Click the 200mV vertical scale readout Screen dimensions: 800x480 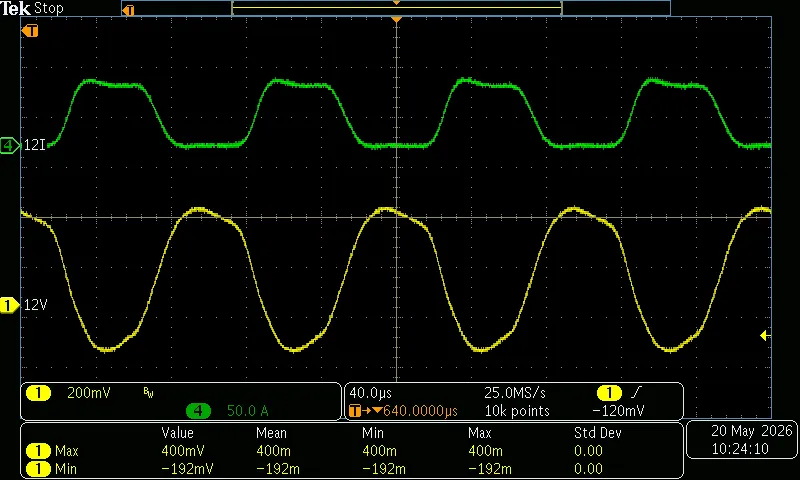click(x=89, y=393)
